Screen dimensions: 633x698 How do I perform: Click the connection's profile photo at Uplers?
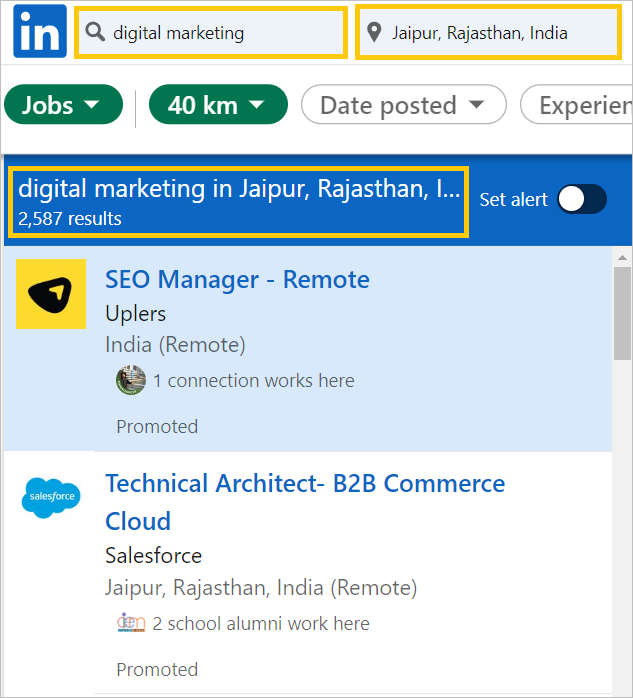pos(131,380)
